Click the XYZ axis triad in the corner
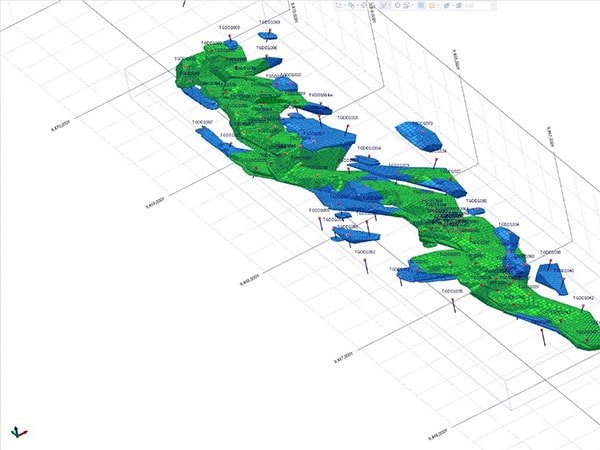The width and height of the screenshot is (600, 450). coord(17,430)
